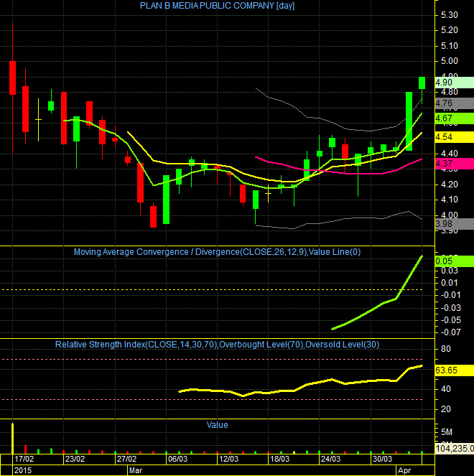Click the yellow 63.65 RSI value tag
474x476 pixels.
[x=455, y=370]
